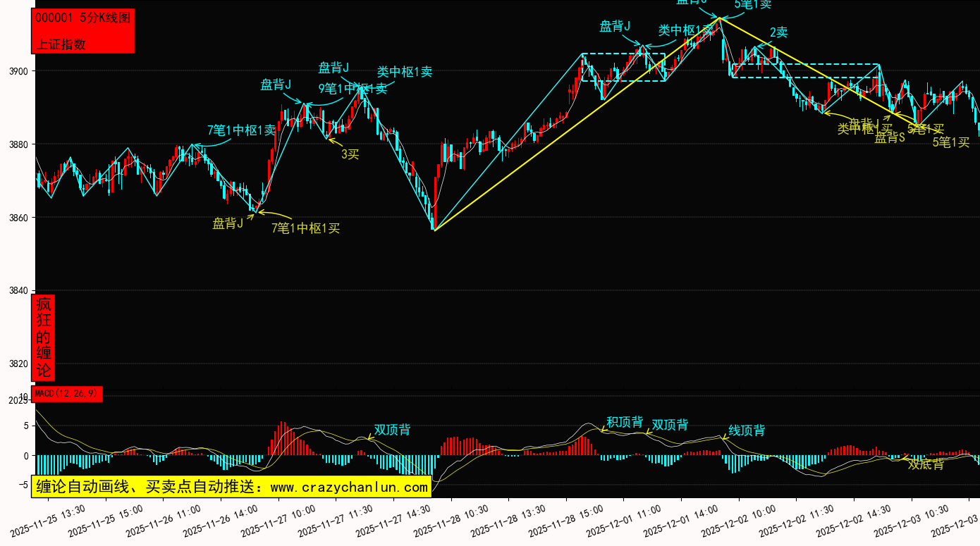Click the 积顶背 MACD divergence label

click(625, 422)
